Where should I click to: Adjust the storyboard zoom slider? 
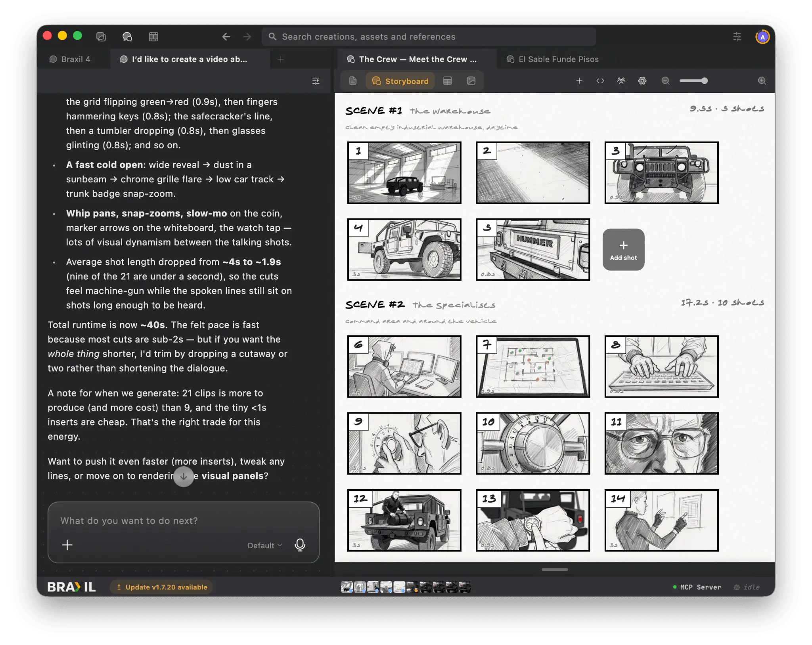[693, 81]
